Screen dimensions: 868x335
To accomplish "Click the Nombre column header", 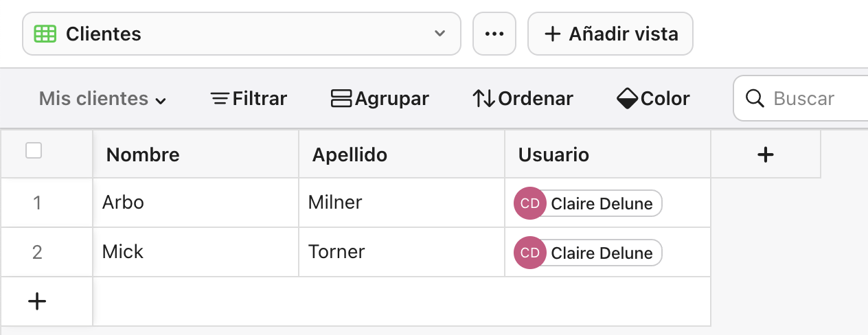I will pos(196,154).
